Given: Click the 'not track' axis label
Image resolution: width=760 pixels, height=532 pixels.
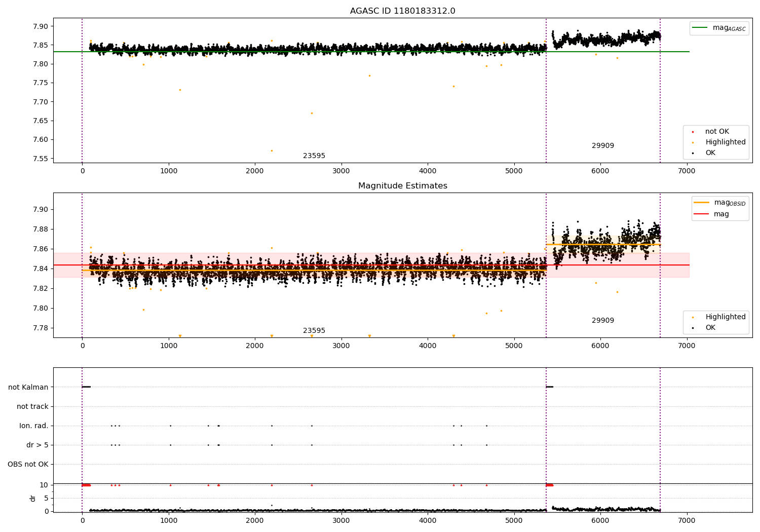Looking at the screenshot, I should pyautogui.click(x=32, y=406).
